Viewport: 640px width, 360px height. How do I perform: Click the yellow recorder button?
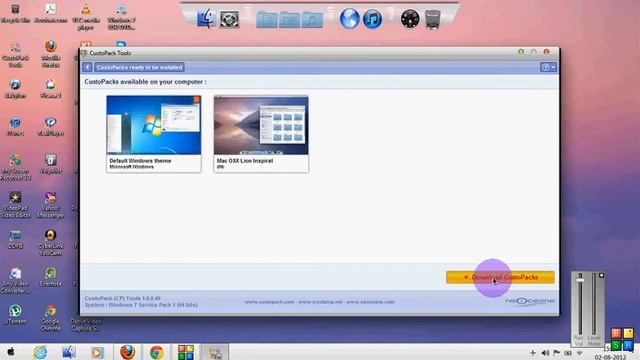pos(628,333)
